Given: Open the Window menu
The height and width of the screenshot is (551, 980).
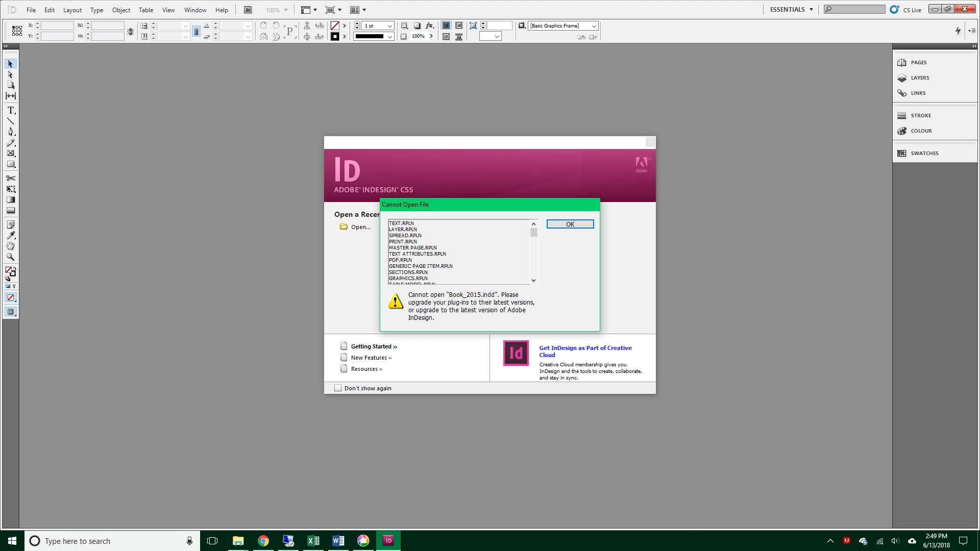Looking at the screenshot, I should tap(195, 10).
